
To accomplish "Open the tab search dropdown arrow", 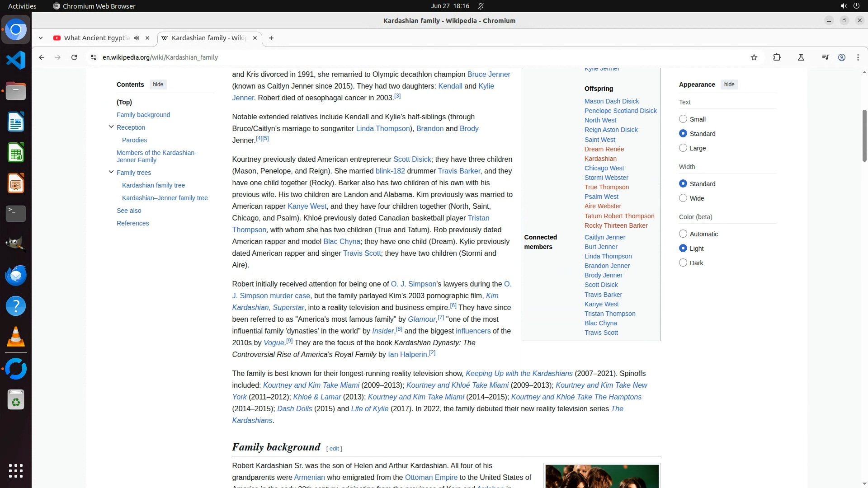I will [41, 38].
